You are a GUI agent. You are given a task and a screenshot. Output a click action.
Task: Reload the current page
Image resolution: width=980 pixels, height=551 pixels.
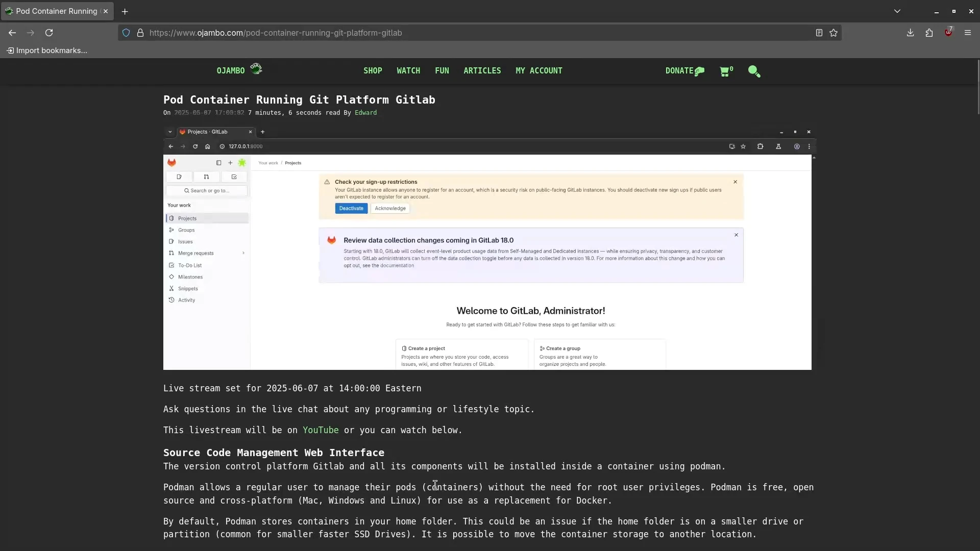point(49,33)
